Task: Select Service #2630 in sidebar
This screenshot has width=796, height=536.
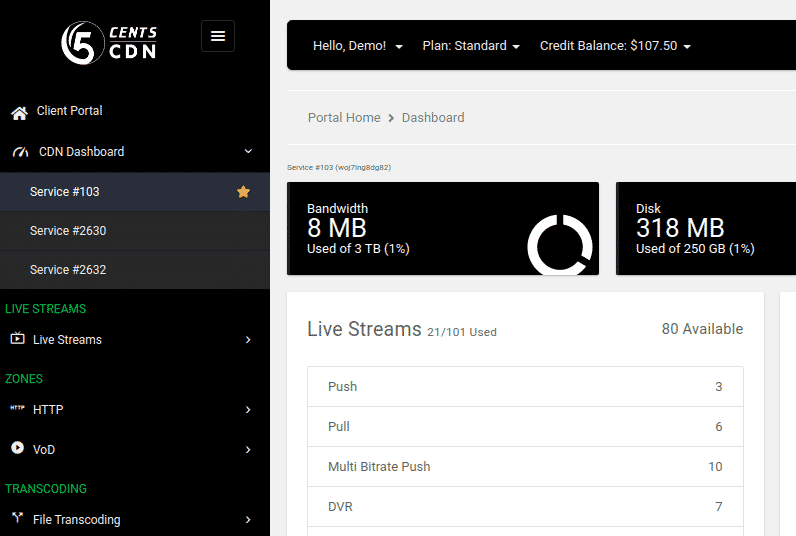Action: point(135,231)
